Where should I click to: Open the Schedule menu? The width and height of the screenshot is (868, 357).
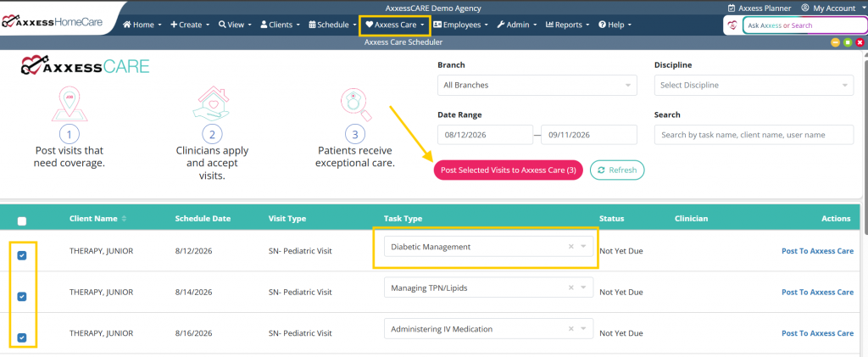click(x=332, y=25)
